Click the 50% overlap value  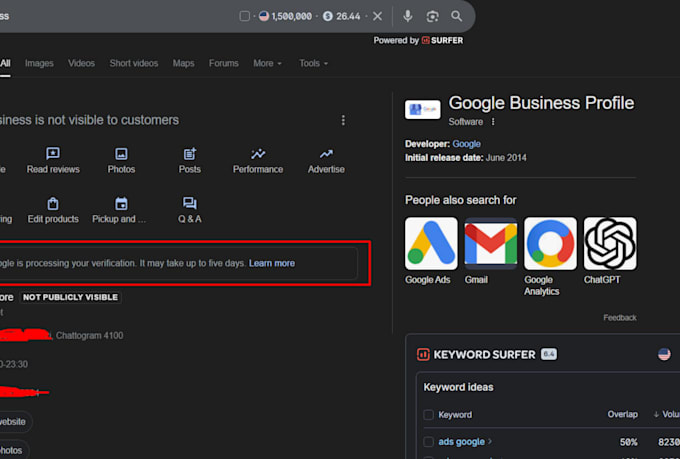[x=628, y=442]
